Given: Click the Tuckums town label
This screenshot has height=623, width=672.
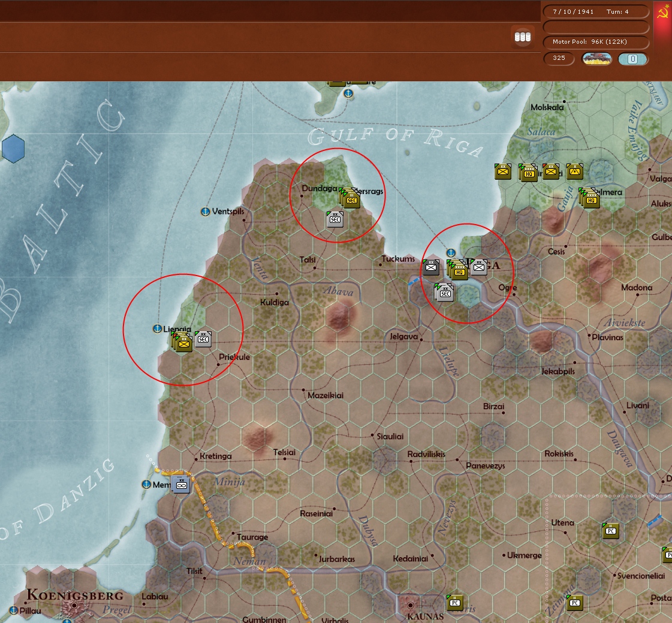Looking at the screenshot, I should 398,259.
